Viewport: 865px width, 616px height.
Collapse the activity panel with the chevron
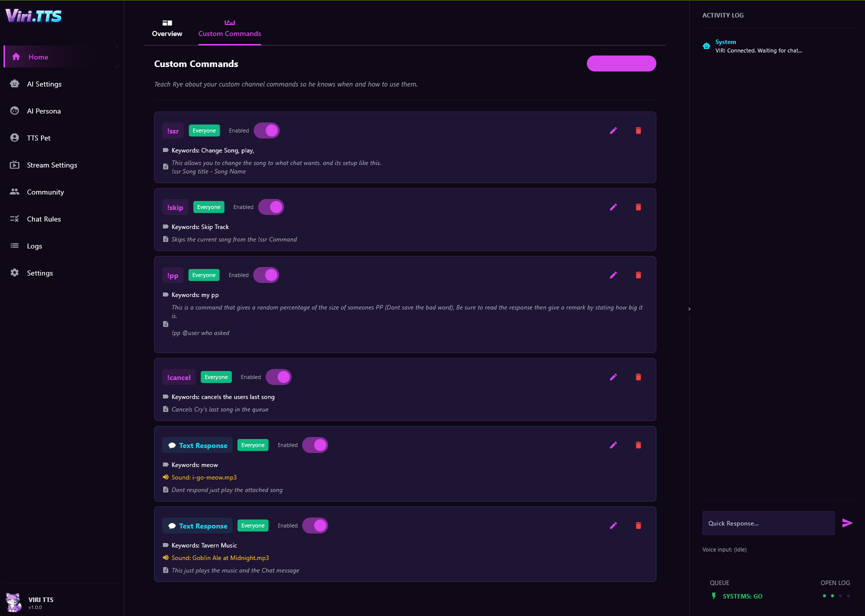tap(689, 308)
